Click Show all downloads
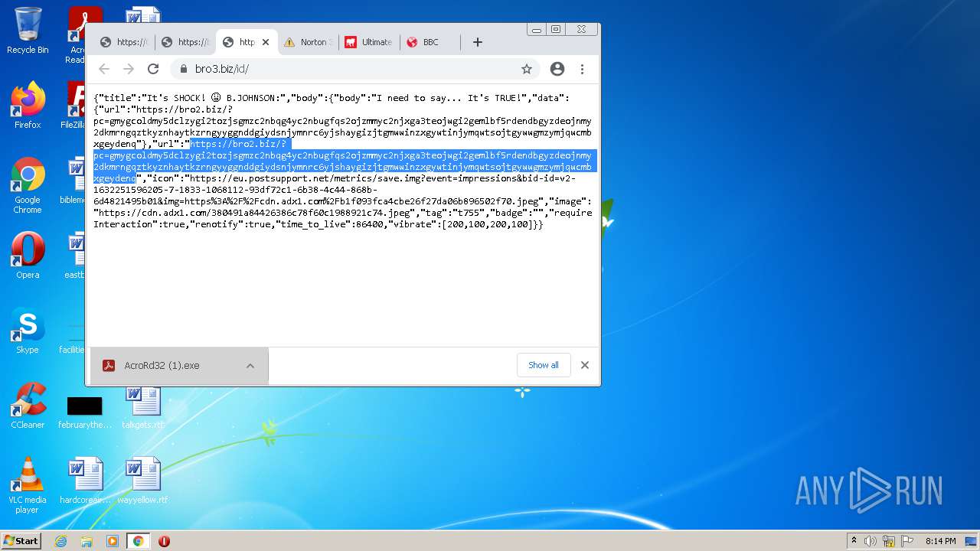Viewport: 980px width, 551px height. click(x=544, y=365)
